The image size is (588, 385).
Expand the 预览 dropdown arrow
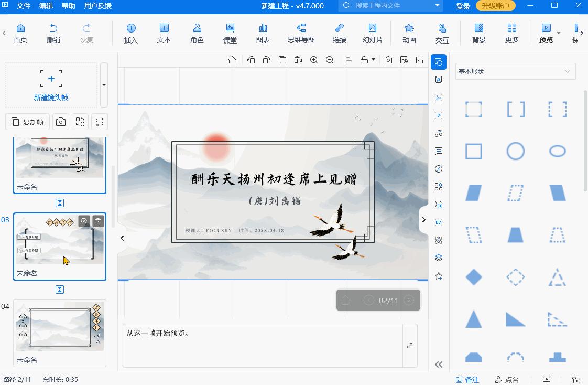559,33
